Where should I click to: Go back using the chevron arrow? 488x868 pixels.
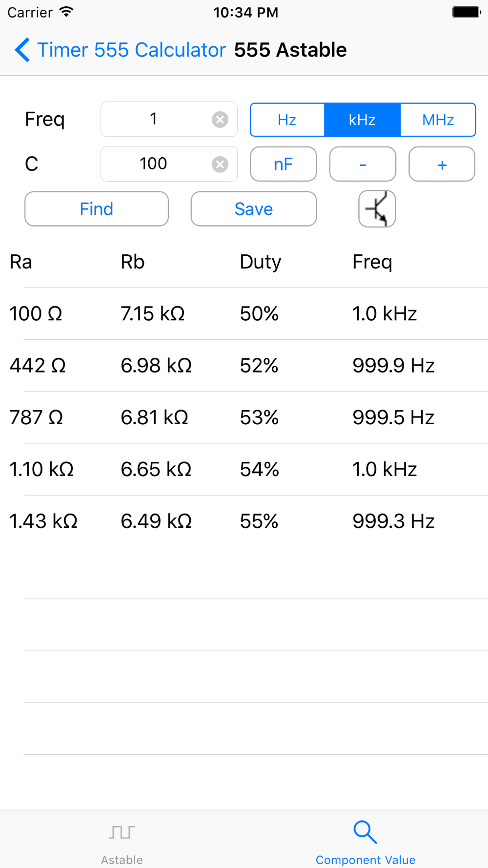[x=22, y=50]
